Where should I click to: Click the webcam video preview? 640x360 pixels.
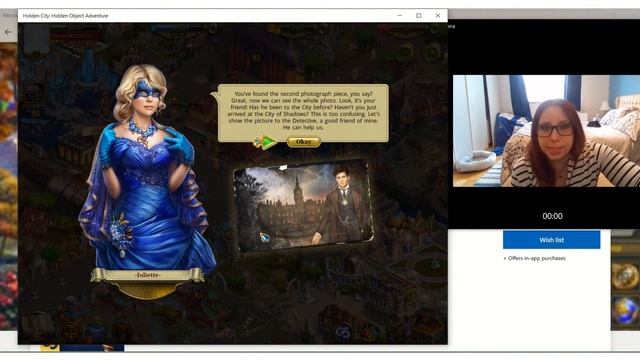click(x=546, y=131)
